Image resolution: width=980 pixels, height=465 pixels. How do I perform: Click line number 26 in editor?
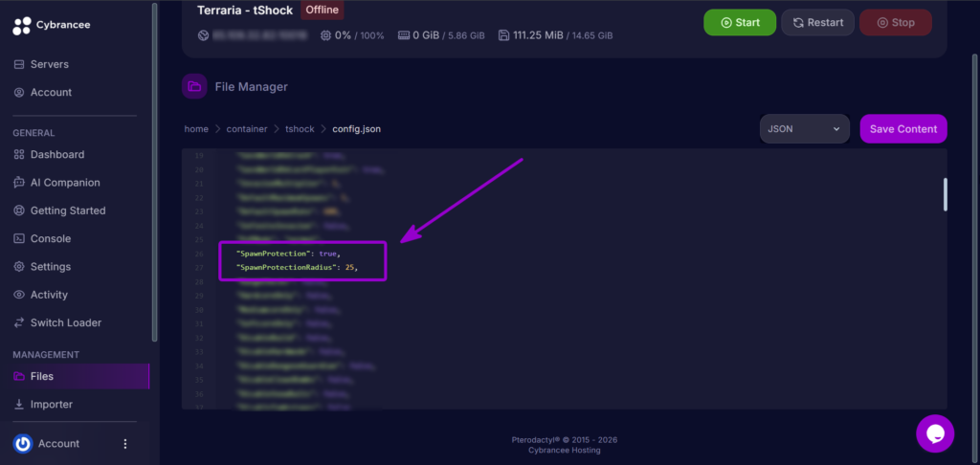199,254
